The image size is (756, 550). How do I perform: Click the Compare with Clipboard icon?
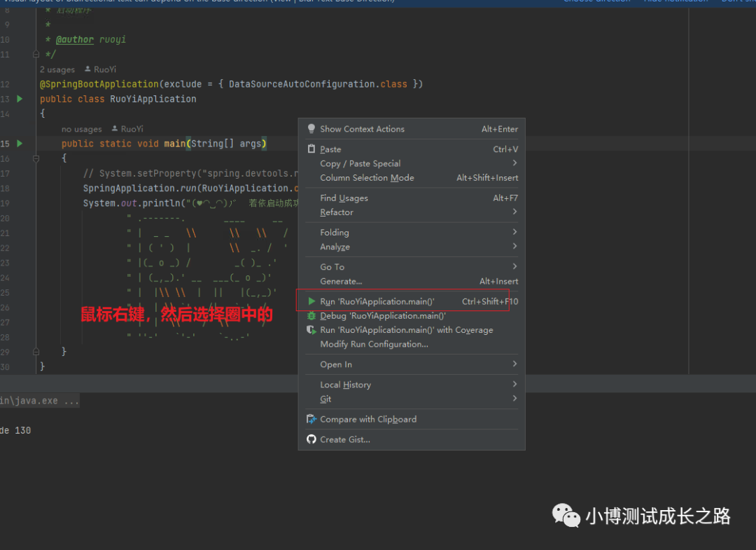[x=311, y=419]
